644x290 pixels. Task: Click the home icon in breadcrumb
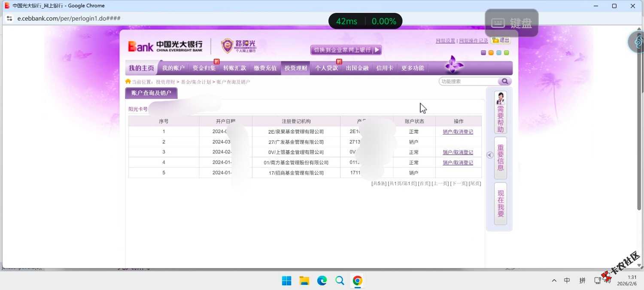[x=128, y=82]
